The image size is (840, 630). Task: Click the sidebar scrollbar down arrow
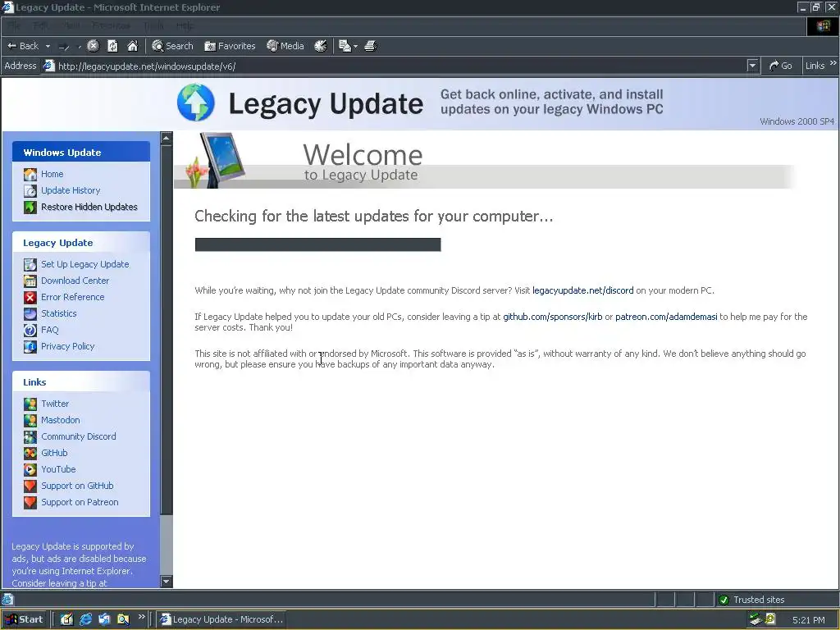[166, 582]
